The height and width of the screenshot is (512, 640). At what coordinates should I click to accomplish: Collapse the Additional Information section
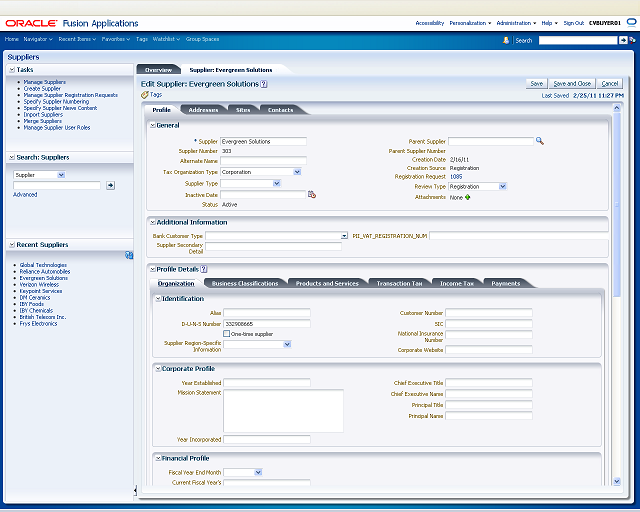click(153, 223)
